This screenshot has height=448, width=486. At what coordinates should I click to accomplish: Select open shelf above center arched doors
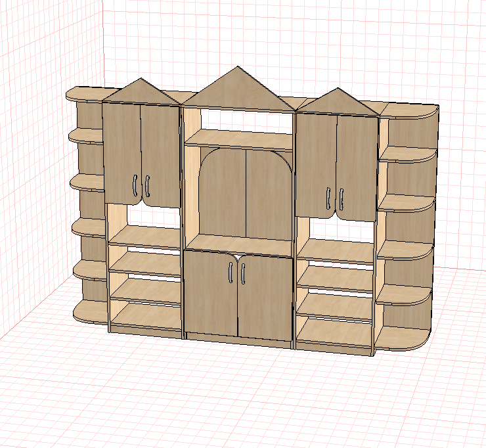tap(238, 139)
